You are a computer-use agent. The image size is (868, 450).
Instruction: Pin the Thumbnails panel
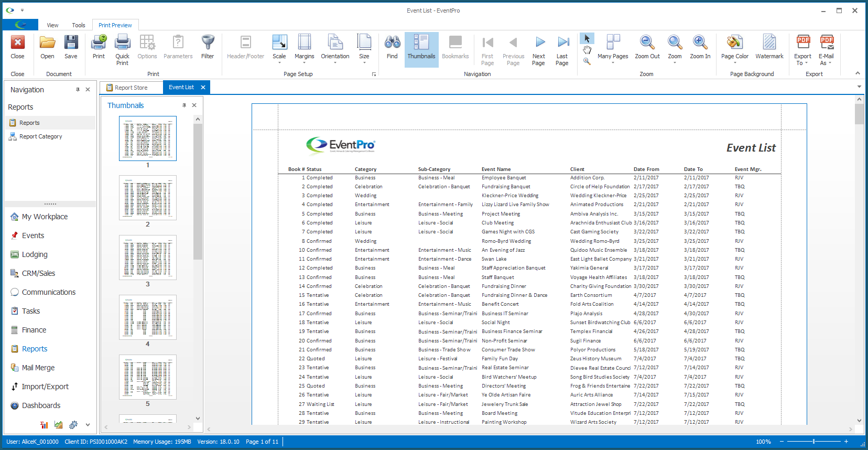(184, 105)
